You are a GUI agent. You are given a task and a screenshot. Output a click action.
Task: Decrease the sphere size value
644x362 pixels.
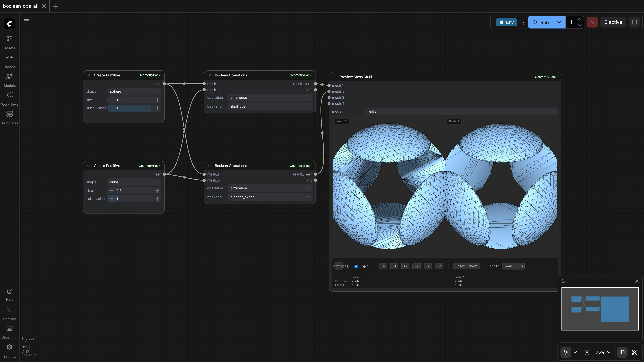click(112, 100)
